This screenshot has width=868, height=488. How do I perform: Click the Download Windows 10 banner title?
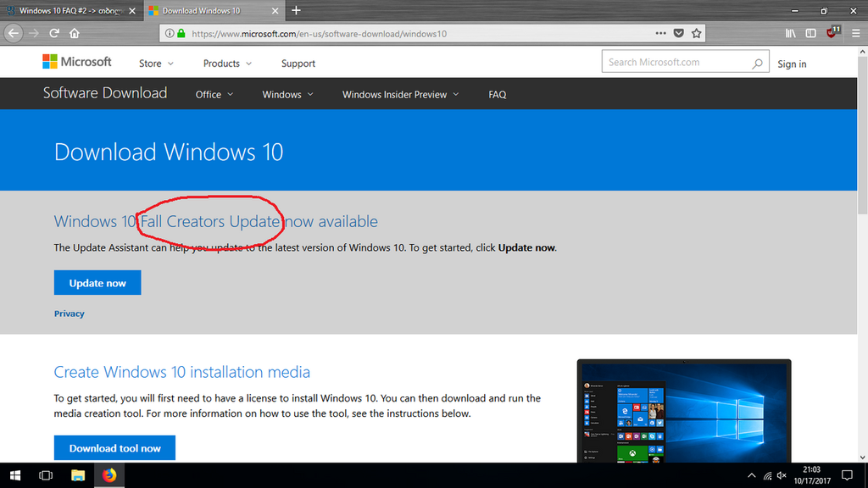click(169, 152)
